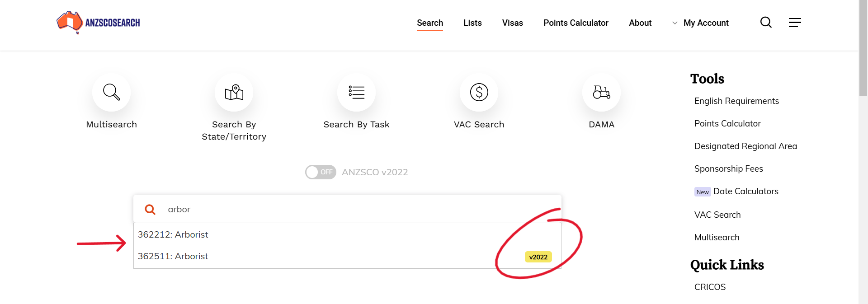Open the Designated Regional Area link
The width and height of the screenshot is (868, 304).
click(x=745, y=146)
